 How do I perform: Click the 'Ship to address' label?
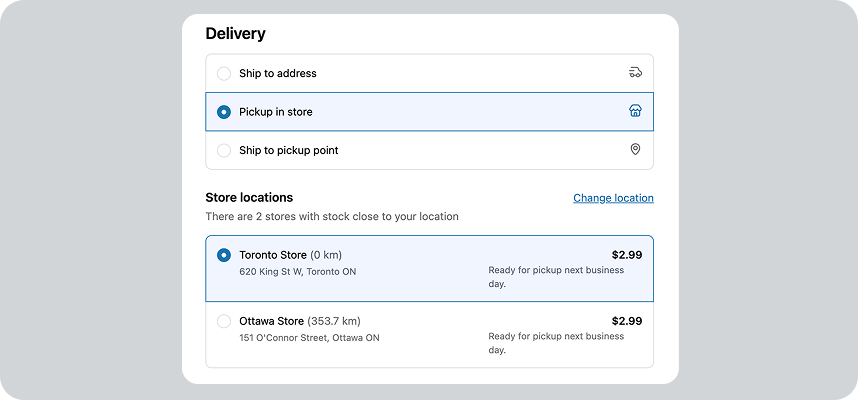[x=277, y=73]
